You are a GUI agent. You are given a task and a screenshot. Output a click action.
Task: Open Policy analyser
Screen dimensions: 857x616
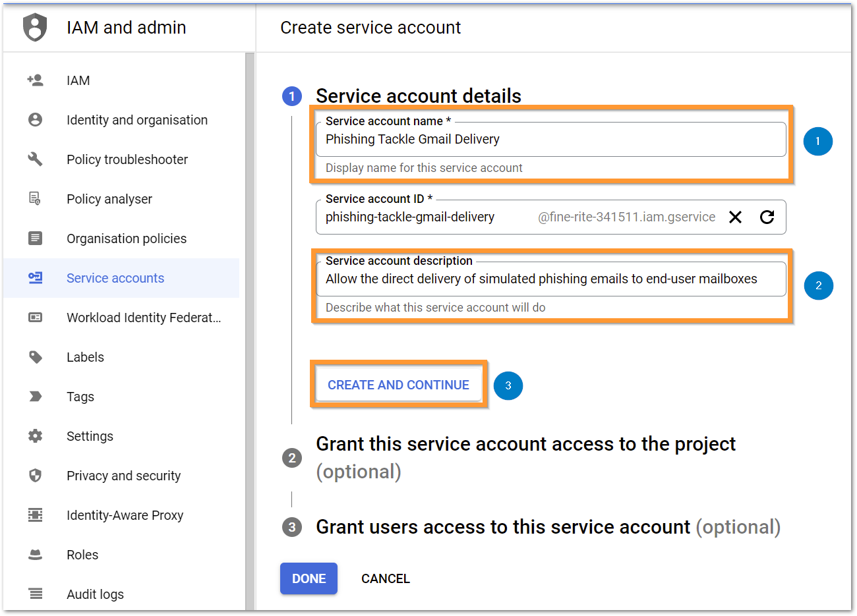[121, 199]
